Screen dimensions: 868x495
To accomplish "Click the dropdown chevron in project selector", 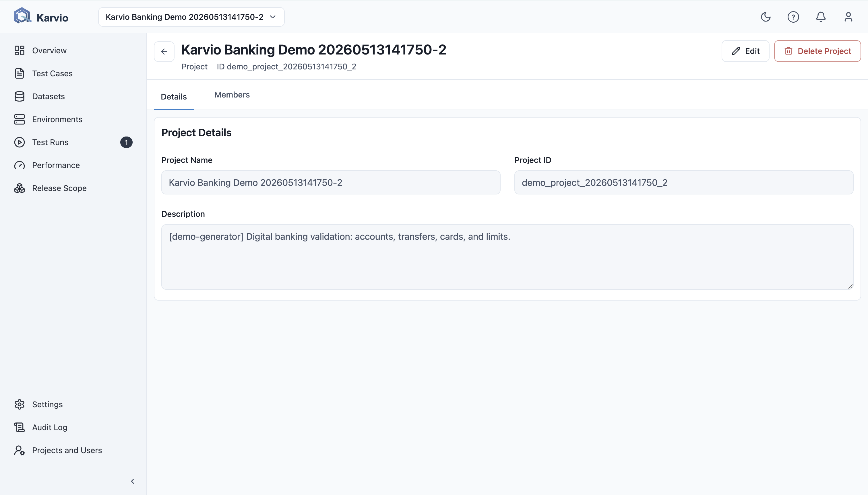I will [x=273, y=17].
